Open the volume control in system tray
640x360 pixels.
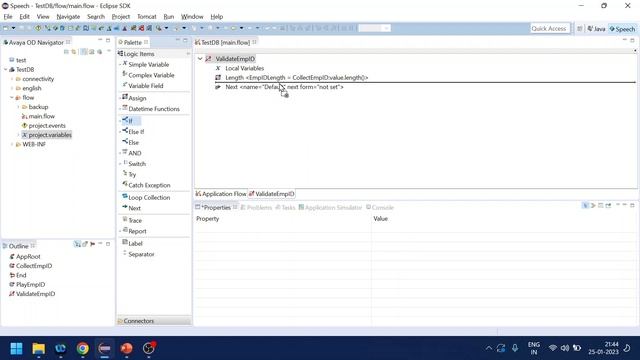[x=565, y=348]
